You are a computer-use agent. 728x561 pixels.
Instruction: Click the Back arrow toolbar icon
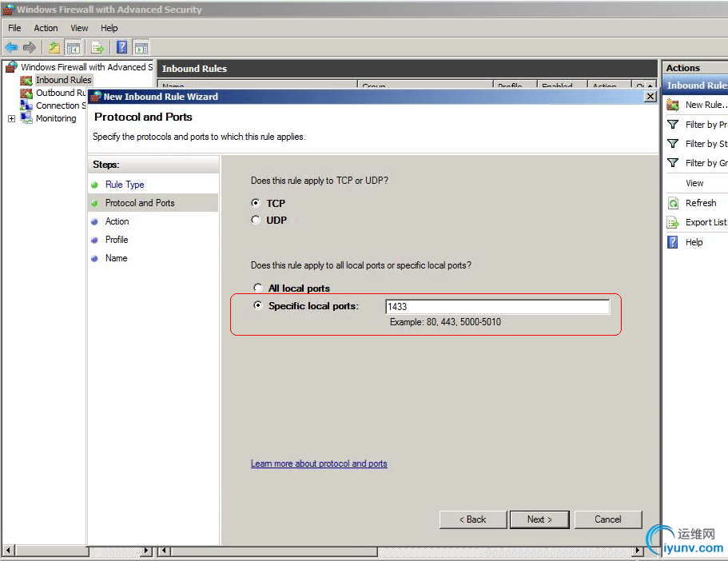click(x=11, y=47)
